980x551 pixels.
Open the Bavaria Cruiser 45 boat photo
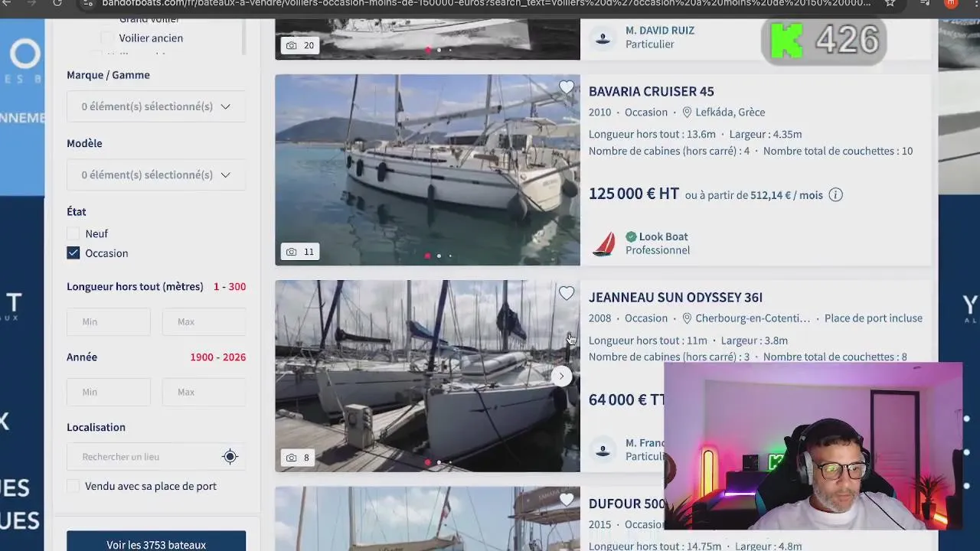click(x=427, y=170)
